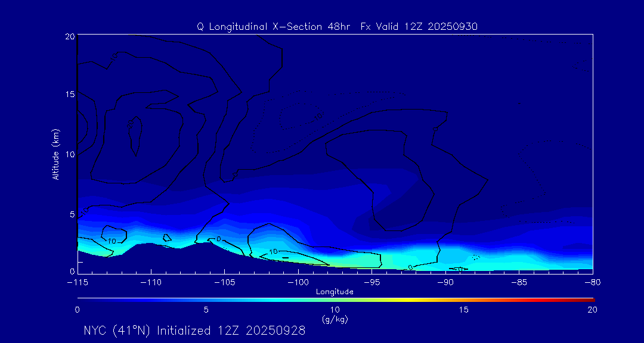
Task: Click the '10' contour label near longitude -101
Action: (274, 252)
